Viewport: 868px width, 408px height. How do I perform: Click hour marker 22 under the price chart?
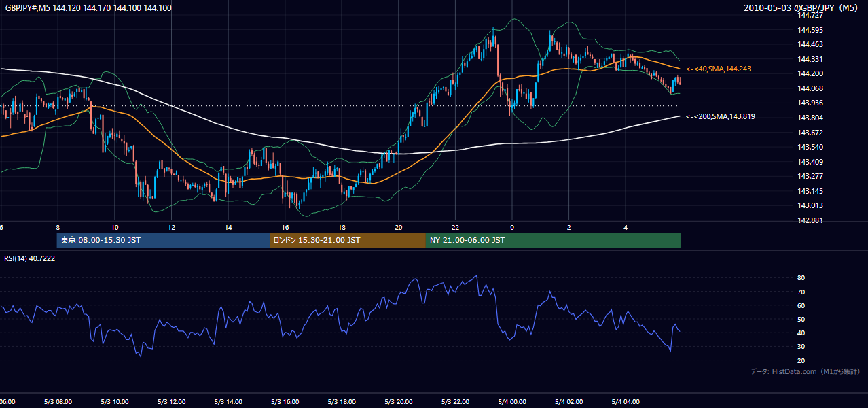pos(455,227)
